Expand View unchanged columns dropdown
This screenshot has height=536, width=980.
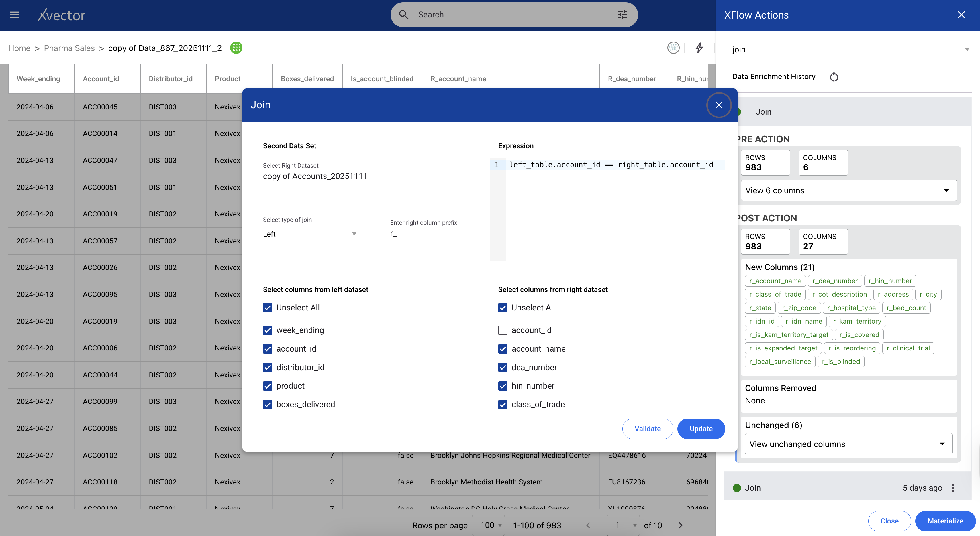point(848,444)
